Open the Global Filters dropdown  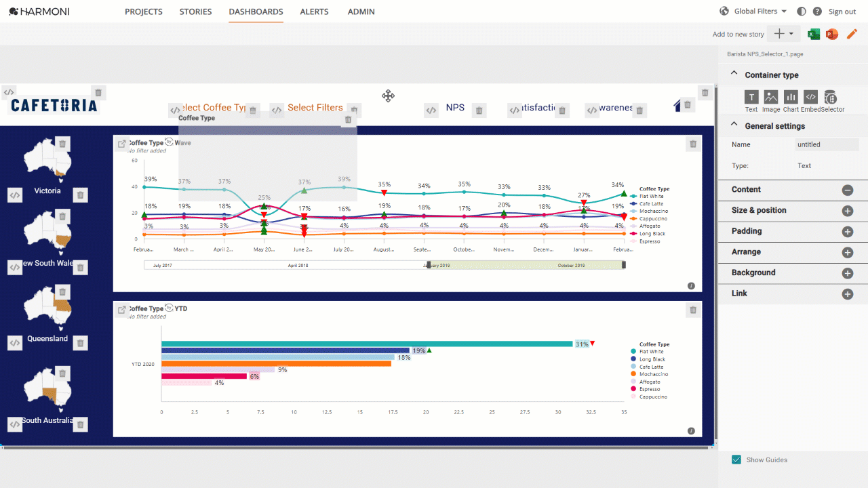coord(753,12)
